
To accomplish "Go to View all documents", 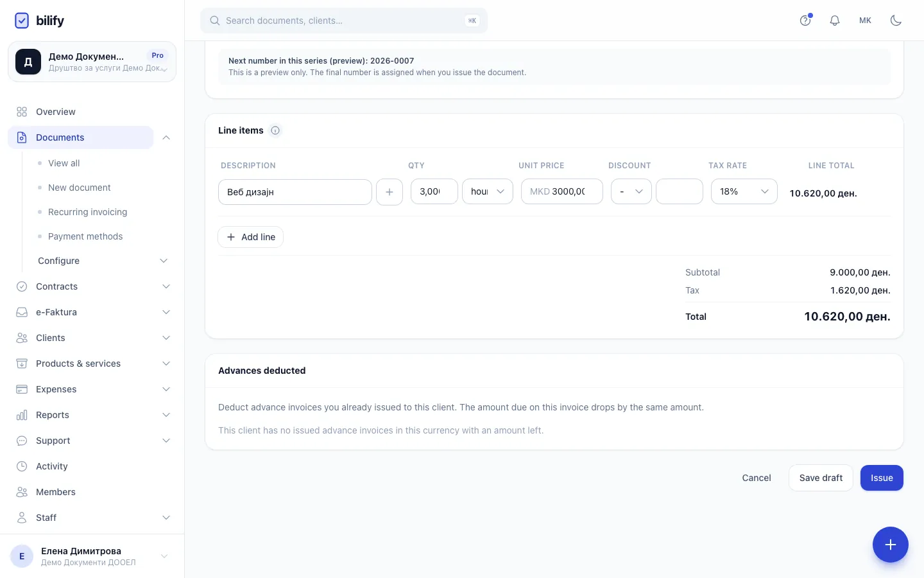I will (x=64, y=163).
